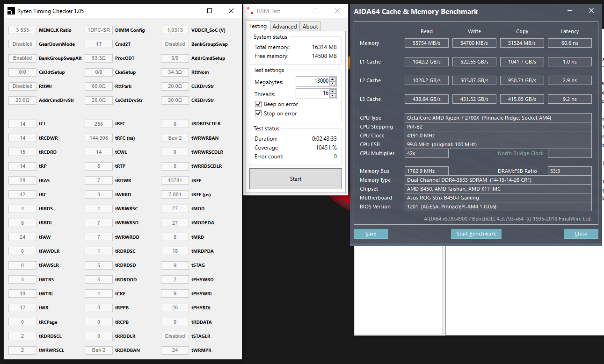
Task: Click the DIMM Config 1DPC-SR field
Action: tap(99, 30)
